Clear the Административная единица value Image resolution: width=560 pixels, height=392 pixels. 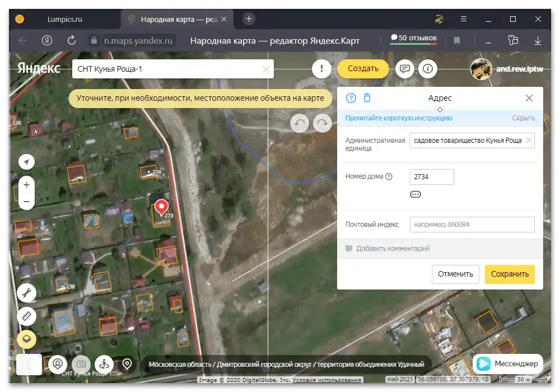tap(529, 141)
